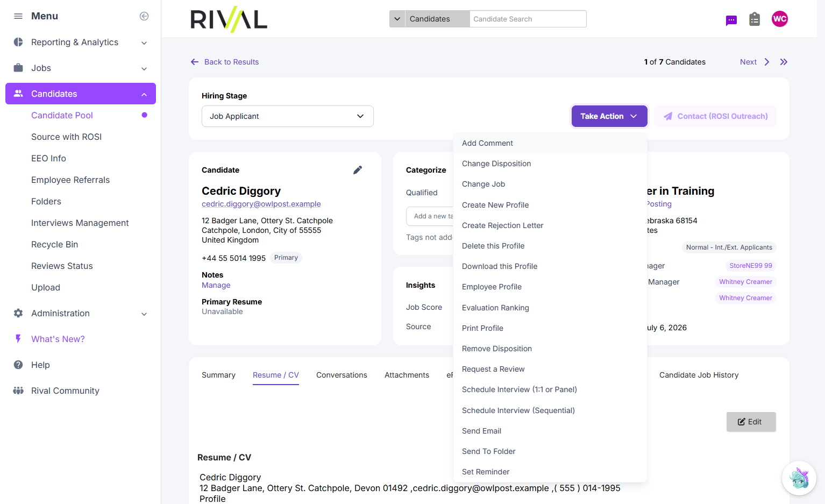
Task: Click the StoreNE99 99 tag
Action: [751, 266]
